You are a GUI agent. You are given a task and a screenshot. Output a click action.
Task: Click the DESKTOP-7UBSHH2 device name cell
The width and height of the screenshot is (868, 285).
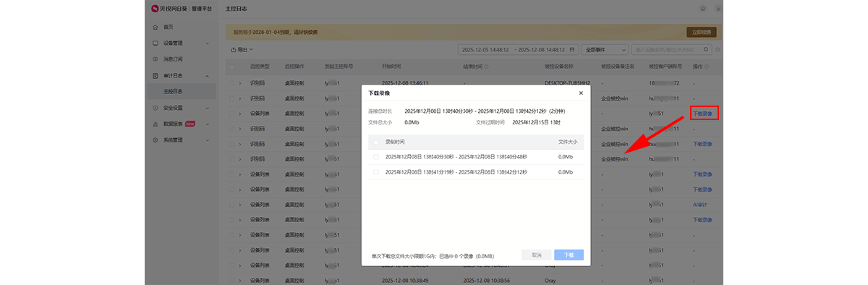[568, 83]
